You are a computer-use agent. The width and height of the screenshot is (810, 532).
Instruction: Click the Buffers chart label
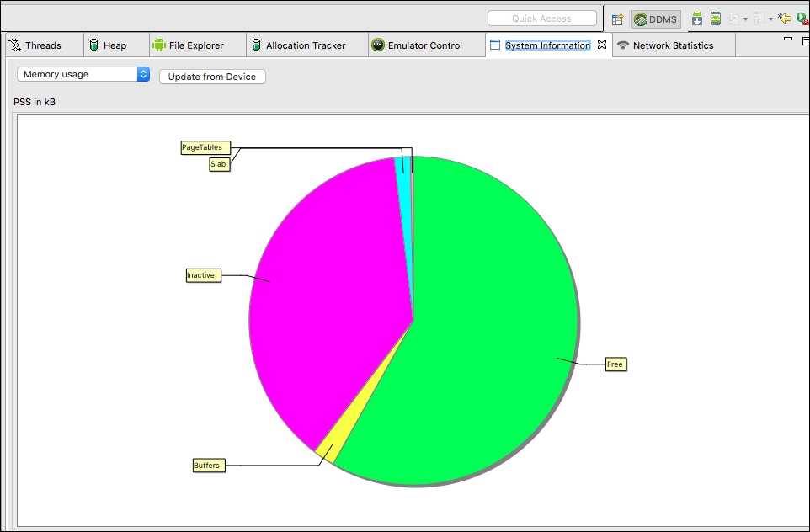pyautogui.click(x=208, y=465)
